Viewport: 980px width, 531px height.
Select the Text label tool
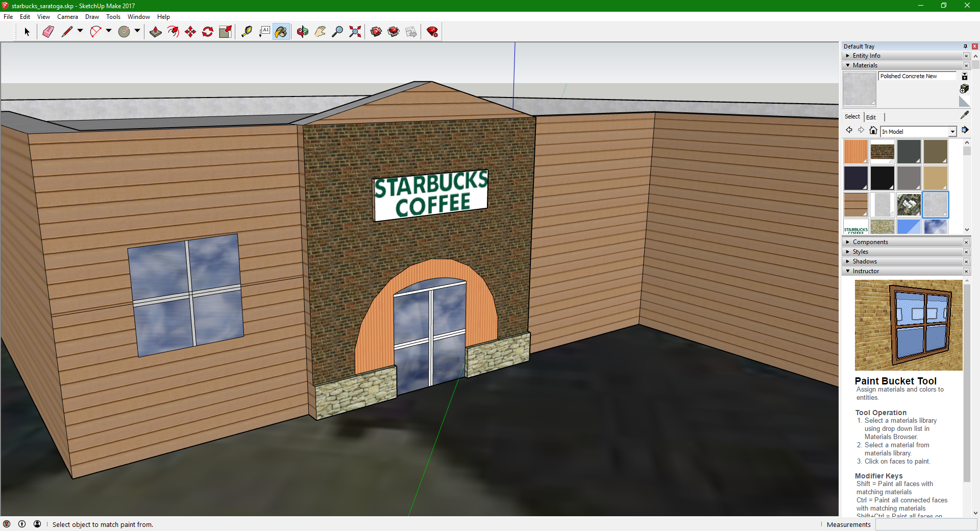[x=264, y=32]
